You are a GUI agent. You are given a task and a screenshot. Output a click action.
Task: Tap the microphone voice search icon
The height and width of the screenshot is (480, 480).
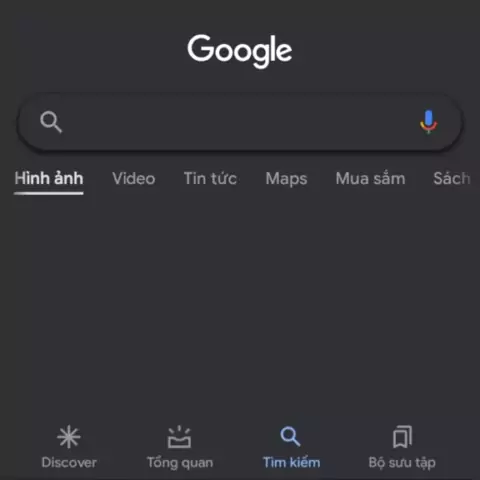point(428,122)
